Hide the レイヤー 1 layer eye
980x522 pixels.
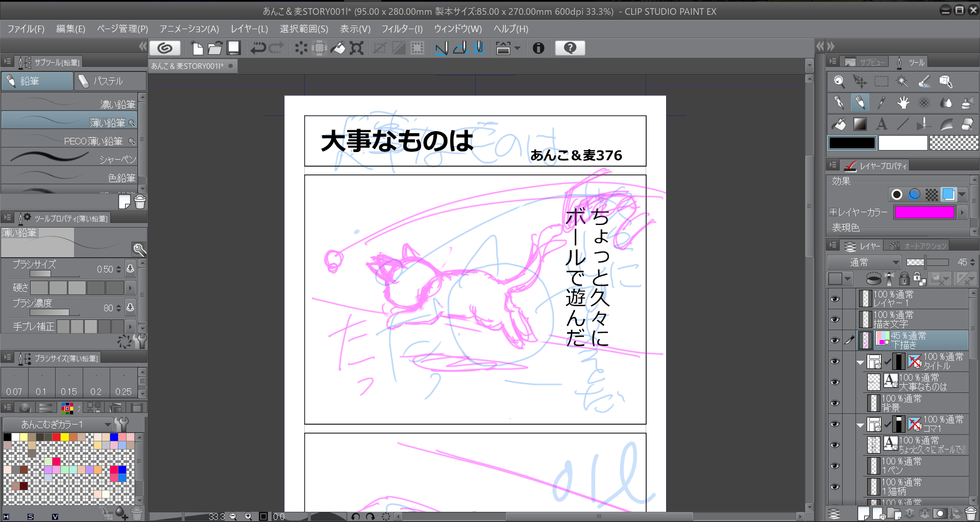click(835, 299)
